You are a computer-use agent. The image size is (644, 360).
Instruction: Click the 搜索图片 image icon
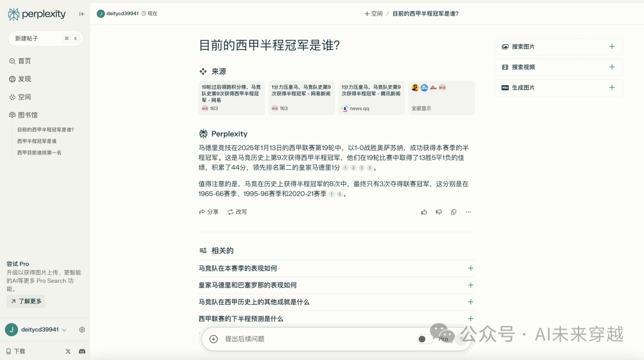(x=505, y=47)
